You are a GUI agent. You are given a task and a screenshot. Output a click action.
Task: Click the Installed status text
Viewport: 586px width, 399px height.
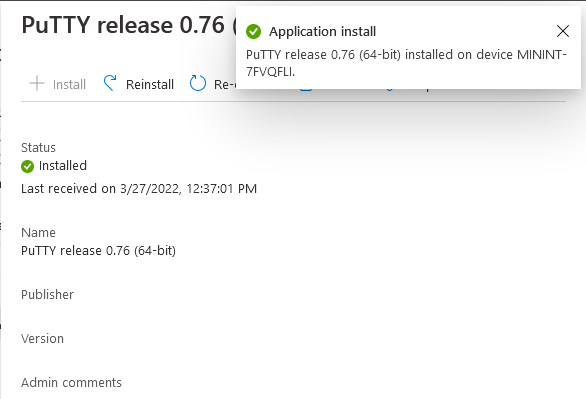[x=63, y=166]
